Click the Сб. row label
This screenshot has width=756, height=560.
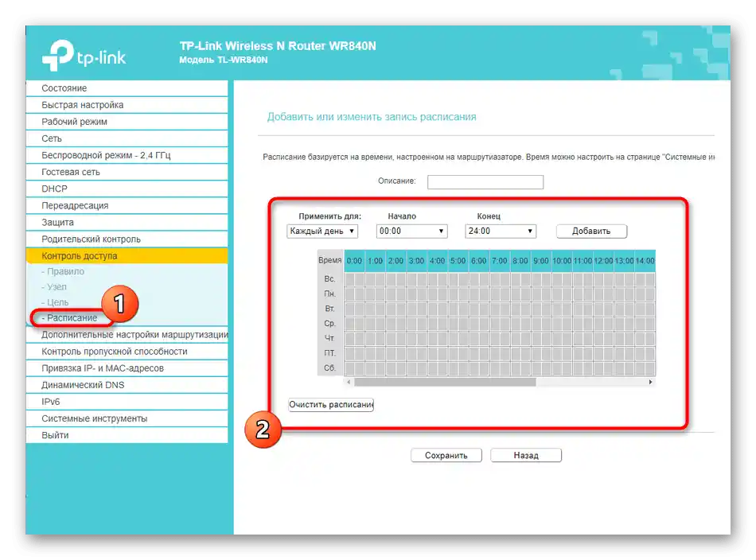point(329,368)
